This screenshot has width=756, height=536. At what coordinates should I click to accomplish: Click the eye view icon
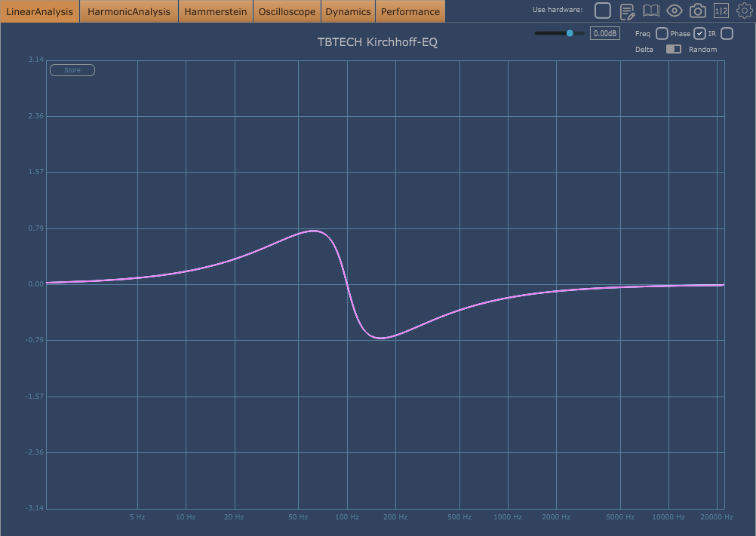(675, 11)
